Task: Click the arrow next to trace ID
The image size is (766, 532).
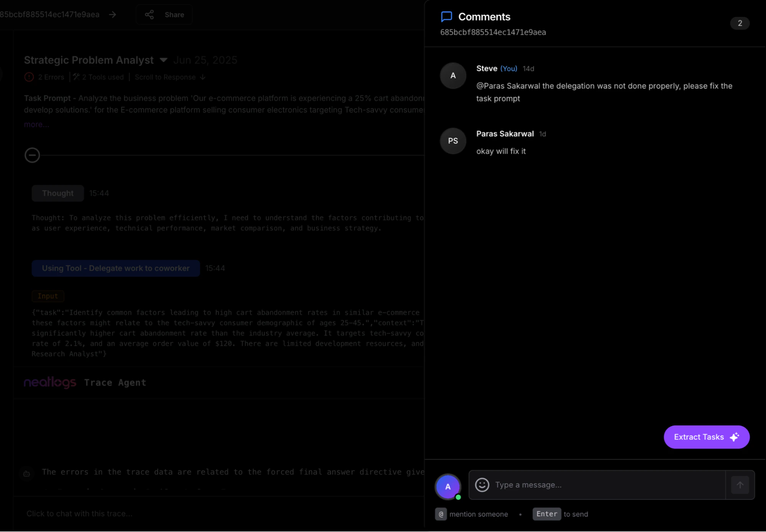Action: (112, 15)
